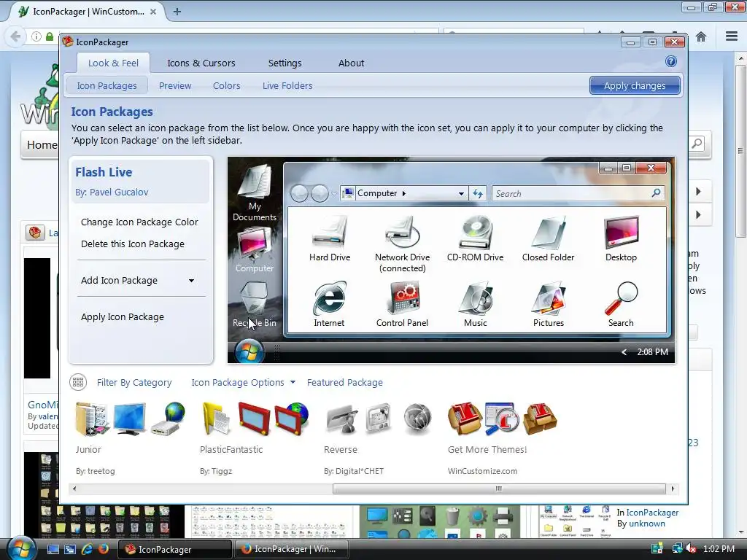Click the Music preview icon
Image resolution: width=747 pixels, height=560 pixels.
point(476,298)
